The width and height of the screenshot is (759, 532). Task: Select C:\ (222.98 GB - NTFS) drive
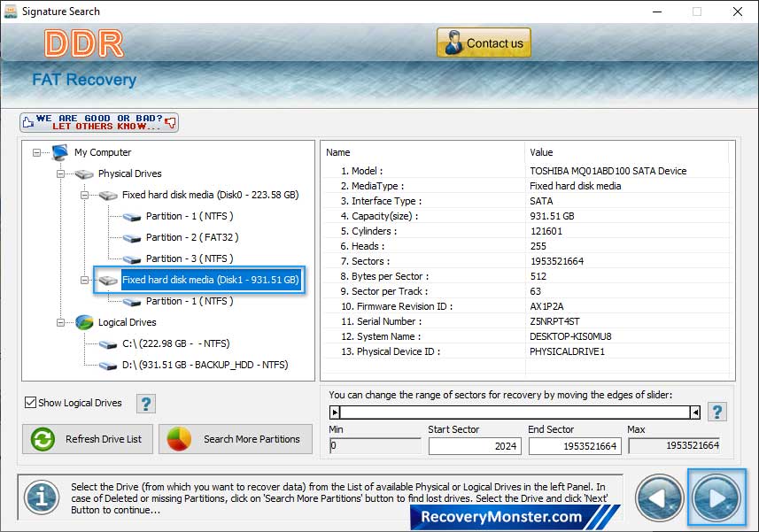(x=175, y=343)
